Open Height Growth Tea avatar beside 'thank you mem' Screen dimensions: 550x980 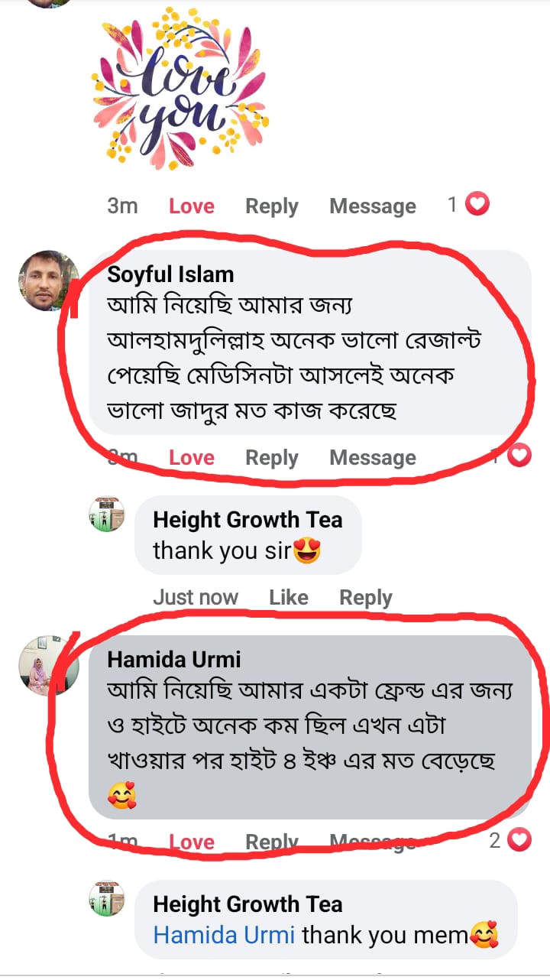(x=107, y=898)
